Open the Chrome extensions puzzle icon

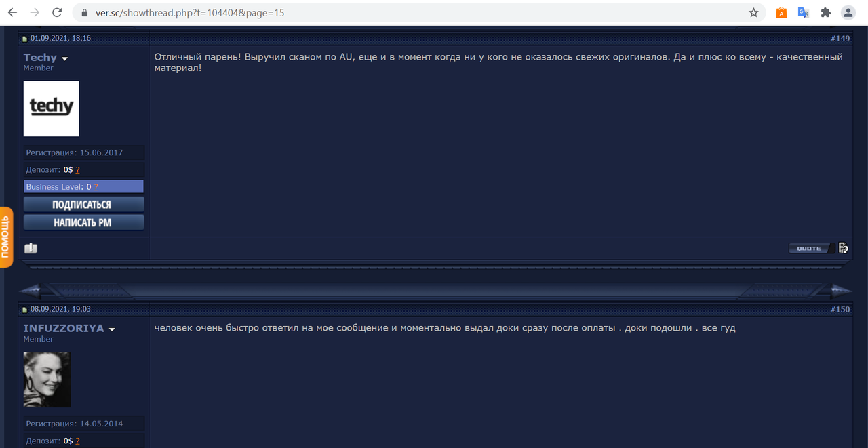pos(825,12)
